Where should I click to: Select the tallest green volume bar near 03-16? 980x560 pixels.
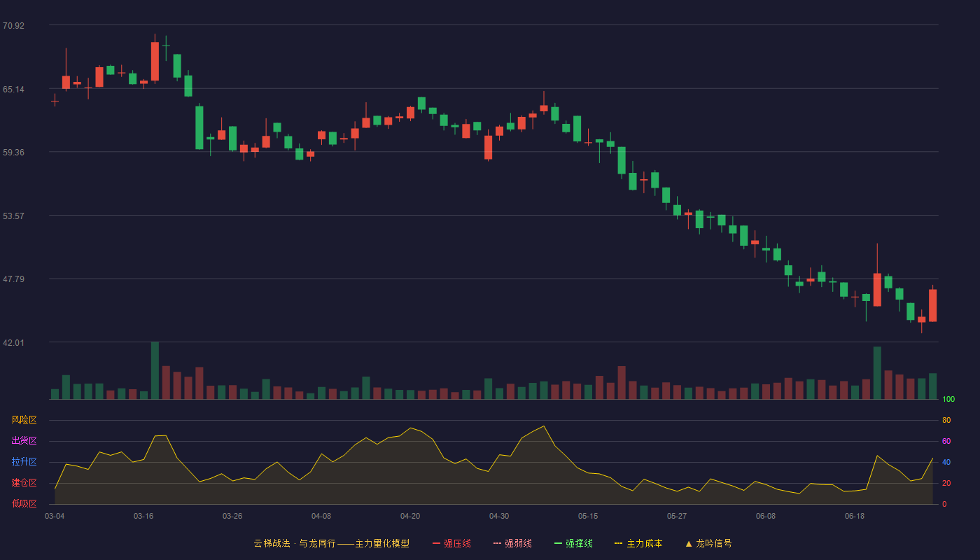coord(155,370)
